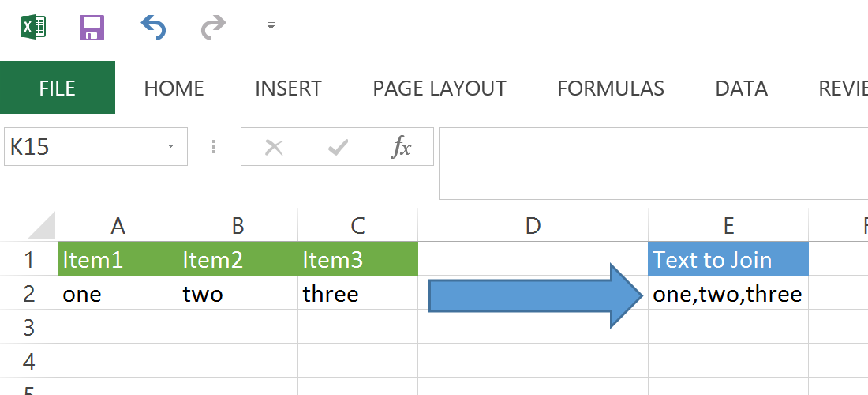This screenshot has width=868, height=395.
Task: Click column header D
Action: tap(533, 225)
